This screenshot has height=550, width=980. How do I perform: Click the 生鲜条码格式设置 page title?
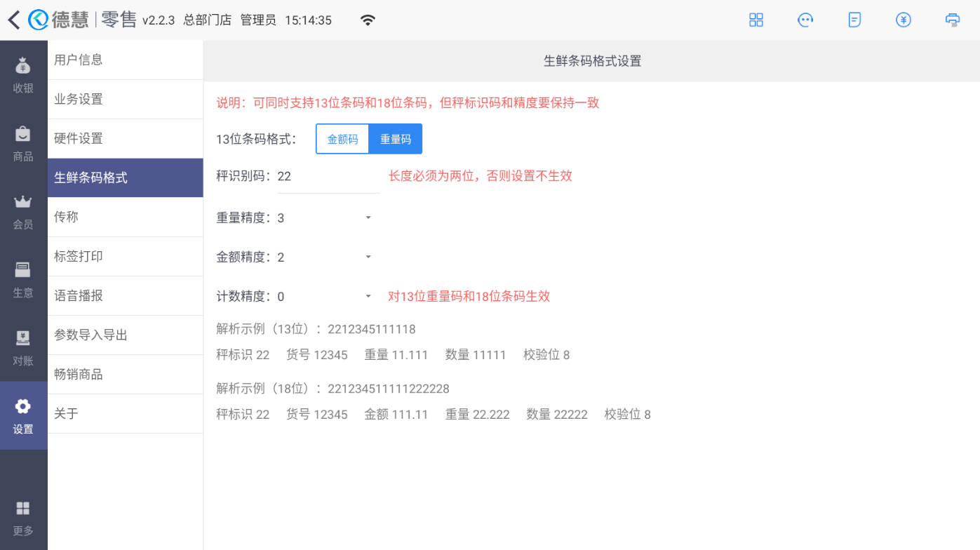(x=593, y=61)
